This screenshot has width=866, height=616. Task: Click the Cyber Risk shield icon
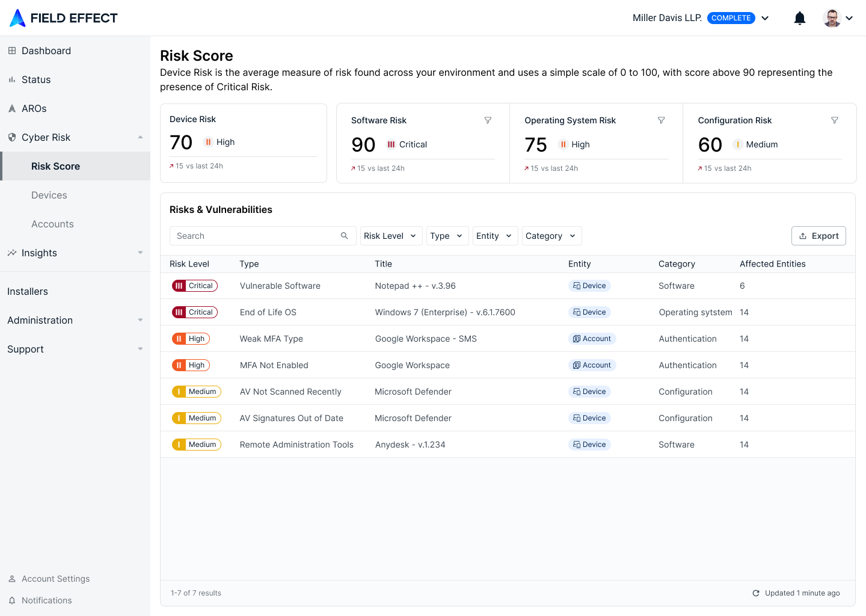[12, 137]
